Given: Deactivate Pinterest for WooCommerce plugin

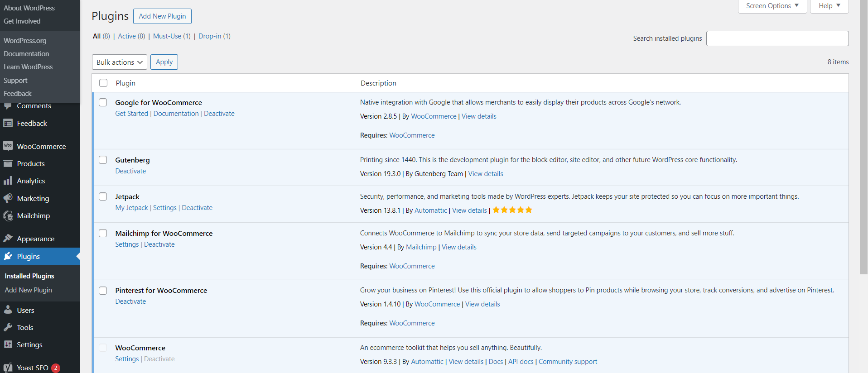Looking at the screenshot, I should pyautogui.click(x=130, y=301).
